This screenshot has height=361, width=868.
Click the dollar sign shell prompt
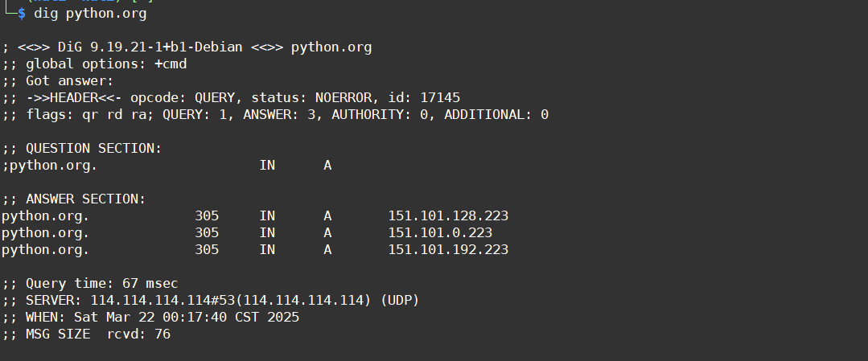pos(22,14)
